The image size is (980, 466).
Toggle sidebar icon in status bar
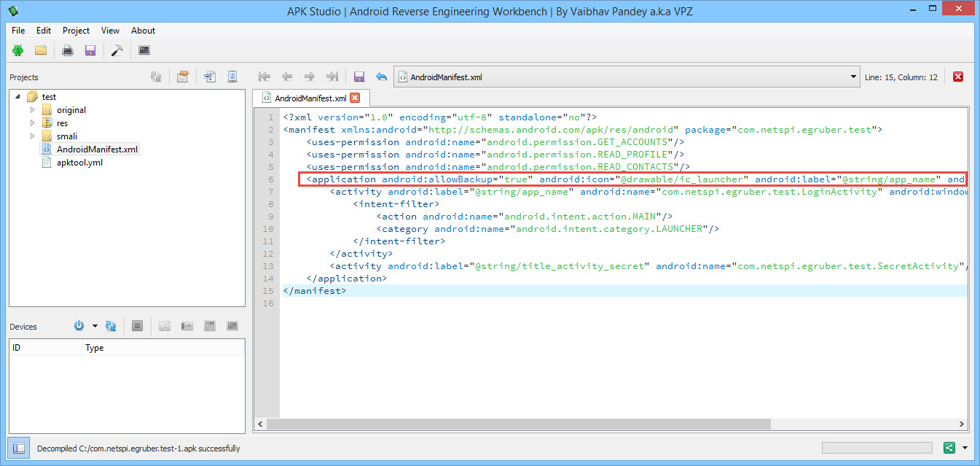click(20, 448)
